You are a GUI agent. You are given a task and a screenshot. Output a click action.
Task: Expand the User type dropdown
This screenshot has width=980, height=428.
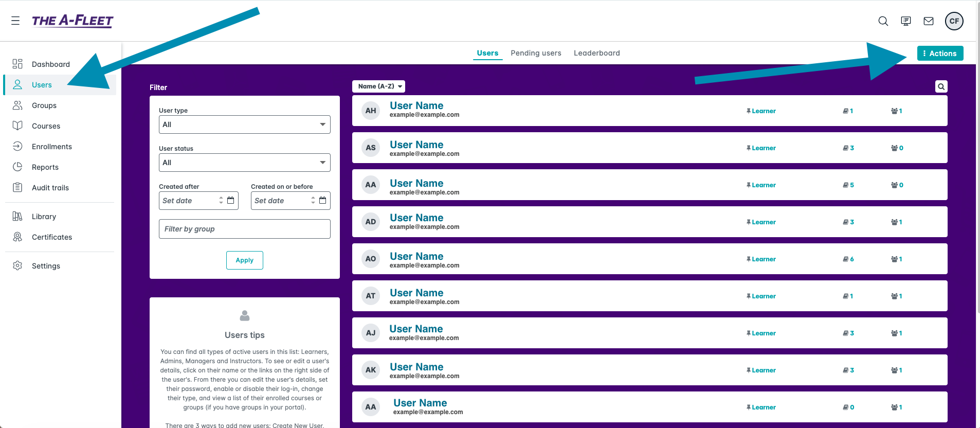pyautogui.click(x=244, y=124)
